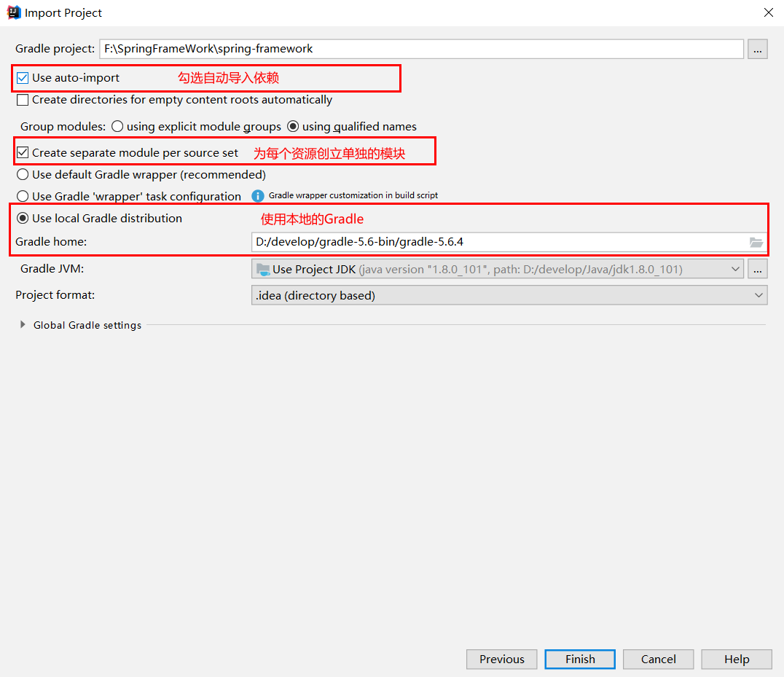Click the 'Gradle JVM:' label

pos(52,269)
